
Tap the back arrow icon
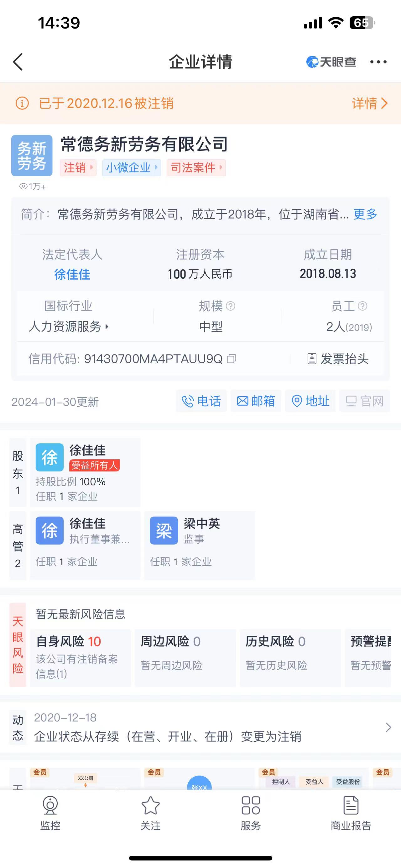(18, 62)
